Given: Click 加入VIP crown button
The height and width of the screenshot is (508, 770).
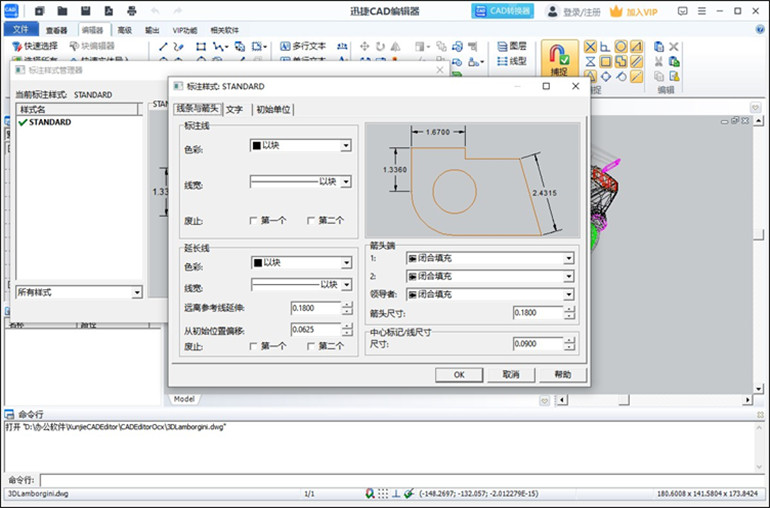Looking at the screenshot, I should (633, 11).
